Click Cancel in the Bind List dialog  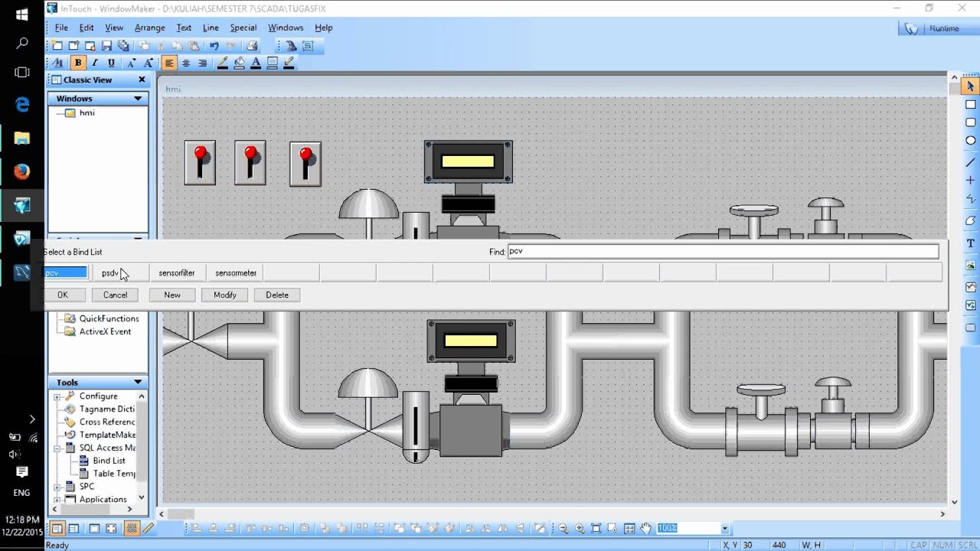[x=116, y=295]
